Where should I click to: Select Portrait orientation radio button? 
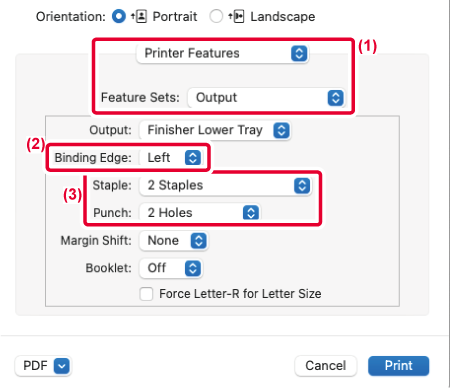click(x=119, y=16)
